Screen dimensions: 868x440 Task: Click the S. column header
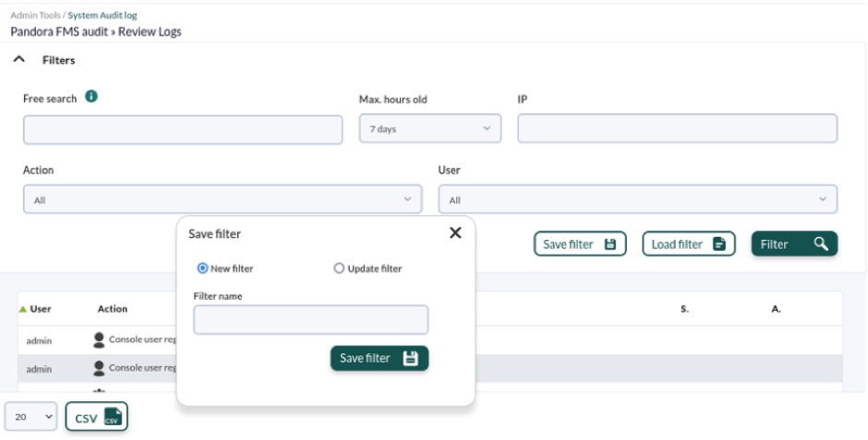[685, 309]
